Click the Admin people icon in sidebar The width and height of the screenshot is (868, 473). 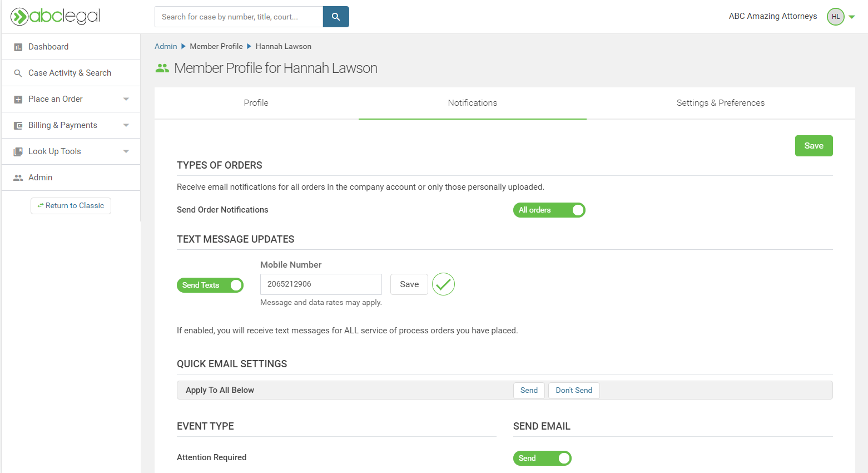[x=18, y=178]
